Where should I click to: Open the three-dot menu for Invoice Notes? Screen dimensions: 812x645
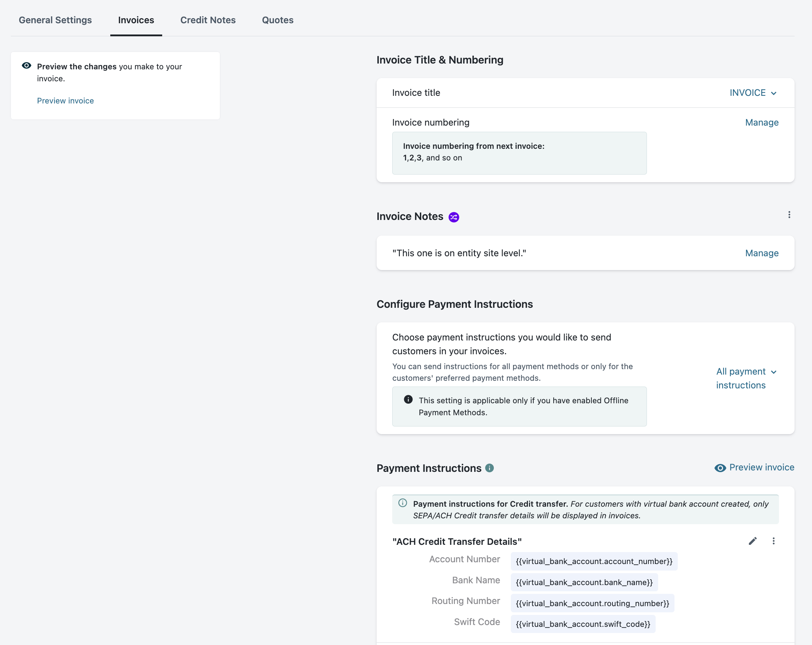point(789,215)
